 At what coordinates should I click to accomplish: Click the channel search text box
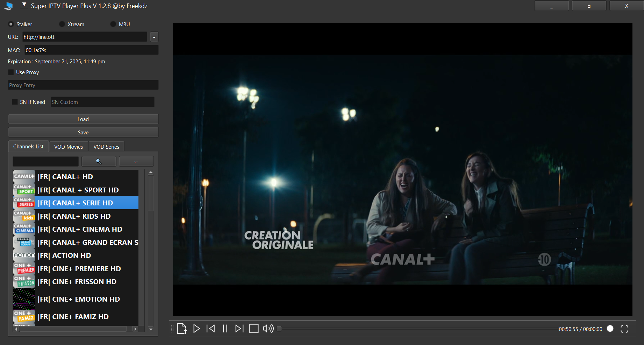pos(46,161)
